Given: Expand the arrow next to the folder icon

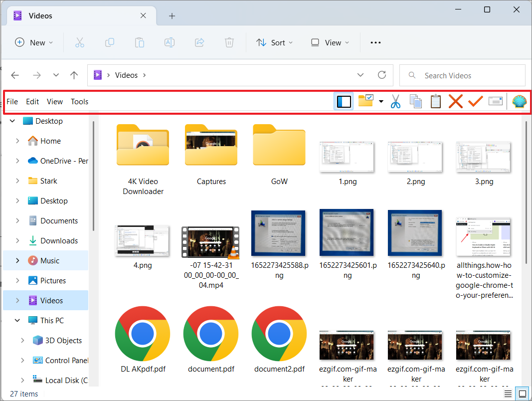Looking at the screenshot, I should (x=381, y=101).
